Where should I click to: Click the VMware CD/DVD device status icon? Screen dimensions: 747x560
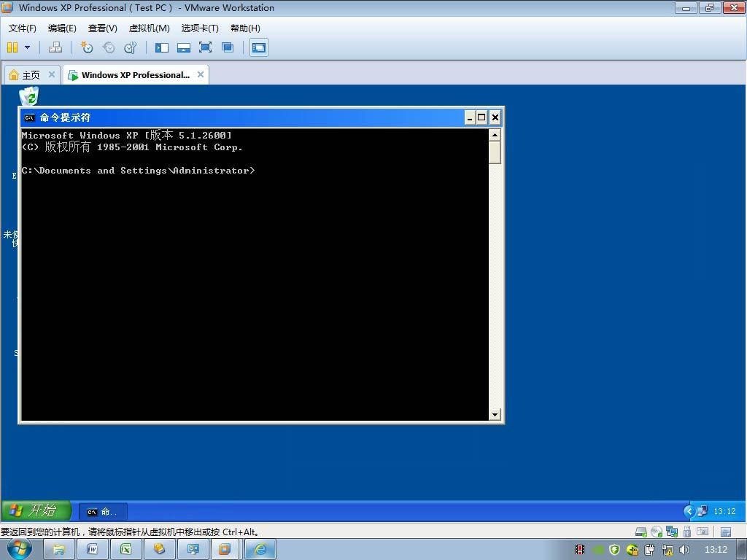(x=657, y=532)
